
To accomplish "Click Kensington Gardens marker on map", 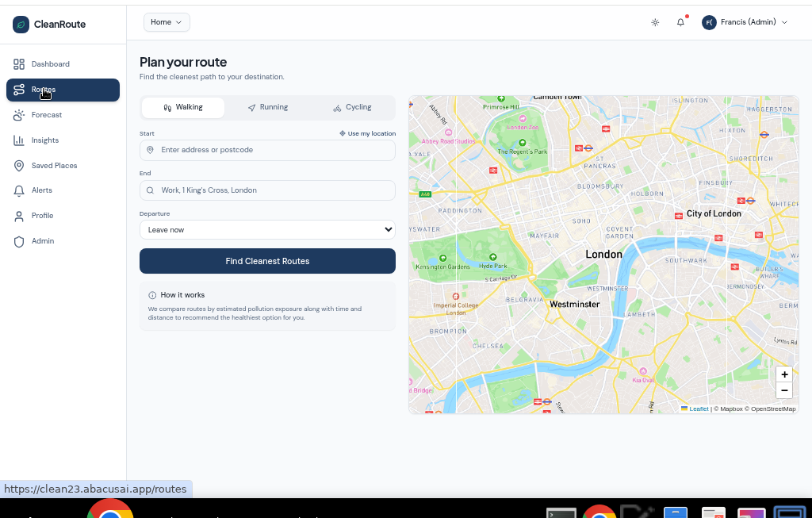I will coord(442,258).
